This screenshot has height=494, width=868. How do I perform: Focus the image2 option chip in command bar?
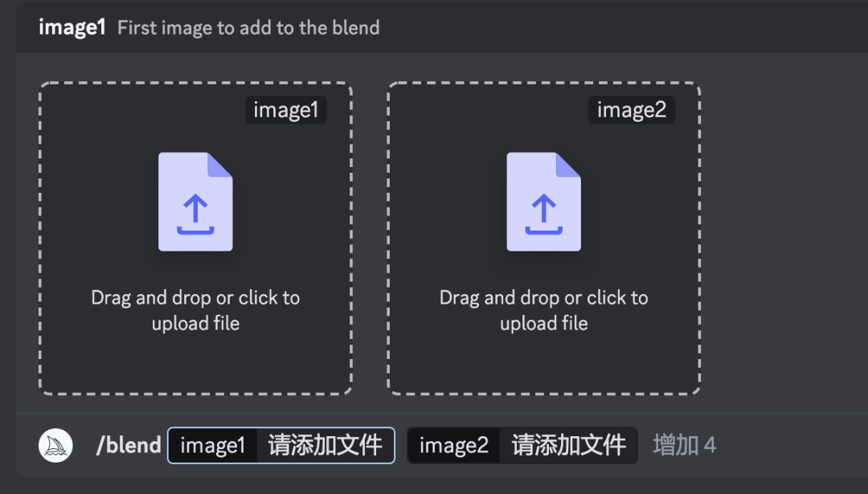(454, 445)
